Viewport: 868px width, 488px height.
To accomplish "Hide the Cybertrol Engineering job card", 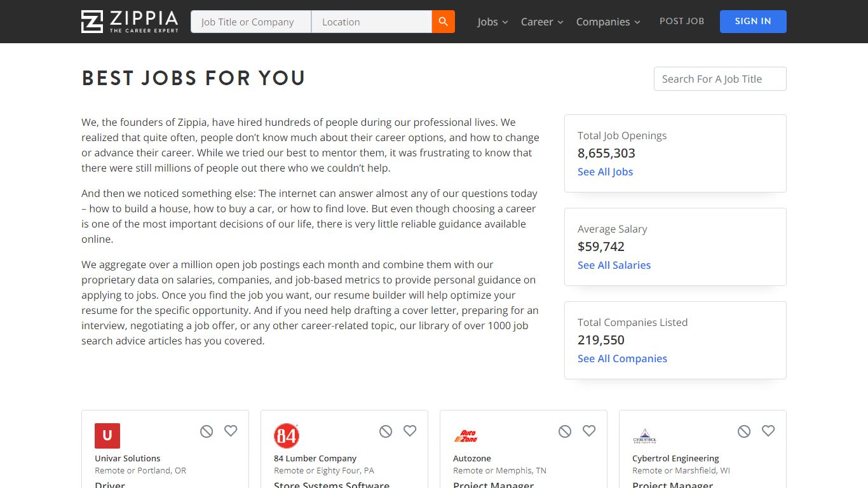I will pyautogui.click(x=744, y=431).
